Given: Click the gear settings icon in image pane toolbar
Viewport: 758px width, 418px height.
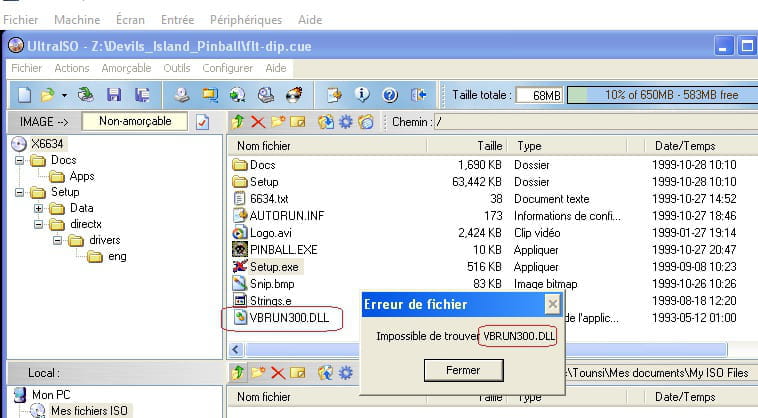Looking at the screenshot, I should click(x=346, y=122).
